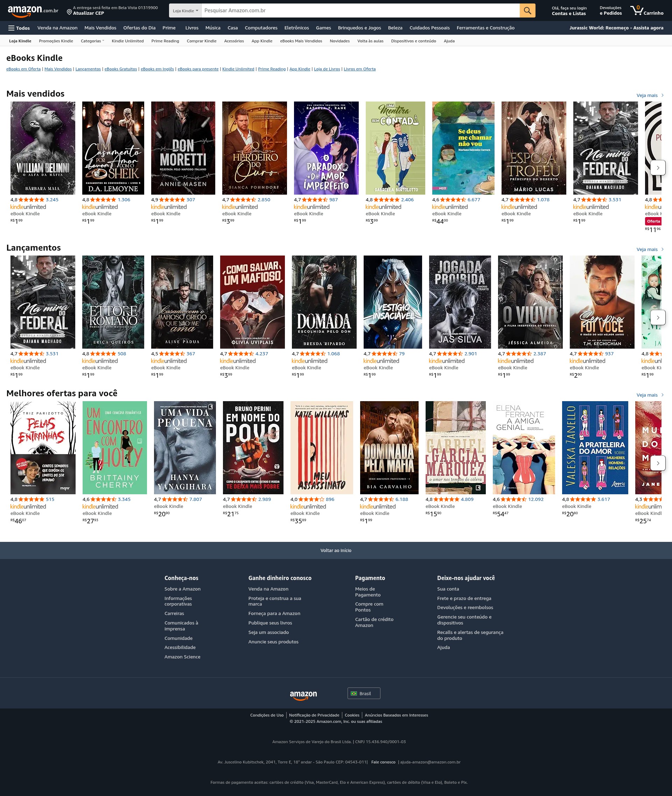This screenshot has height=796, width=672.
Task: Open William Belinni book cover
Action: (x=43, y=148)
